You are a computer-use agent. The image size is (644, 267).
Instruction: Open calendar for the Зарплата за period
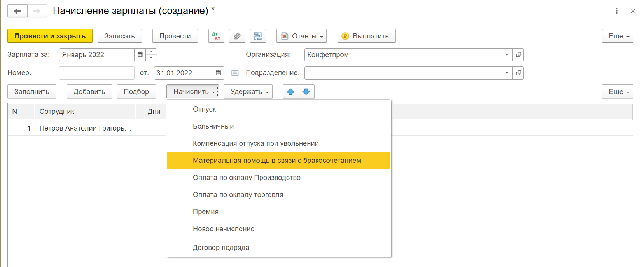pos(140,55)
